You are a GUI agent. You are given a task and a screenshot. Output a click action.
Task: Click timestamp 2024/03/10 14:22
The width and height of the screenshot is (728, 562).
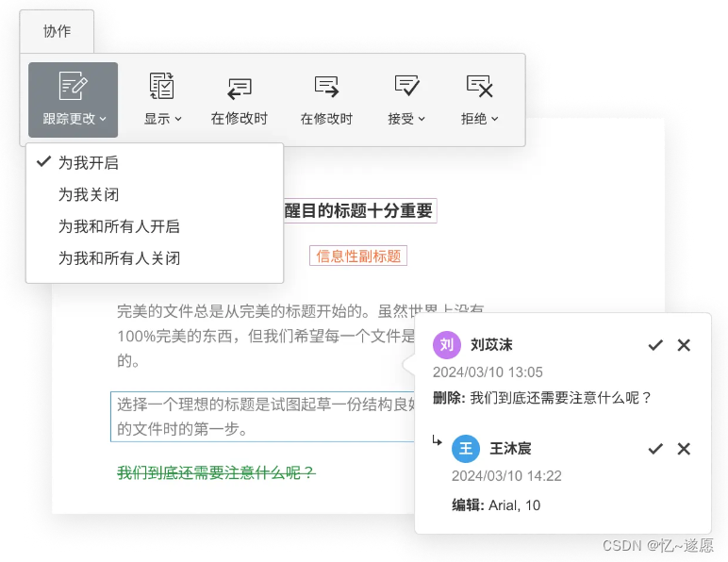tap(506, 475)
